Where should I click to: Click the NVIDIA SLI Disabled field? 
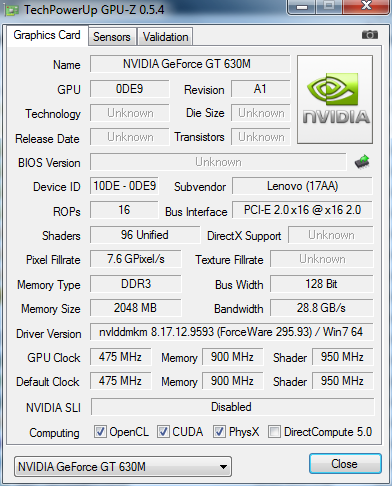(232, 407)
